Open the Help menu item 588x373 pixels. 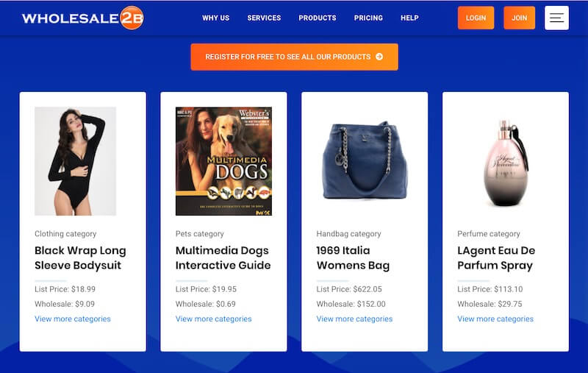[x=409, y=18]
